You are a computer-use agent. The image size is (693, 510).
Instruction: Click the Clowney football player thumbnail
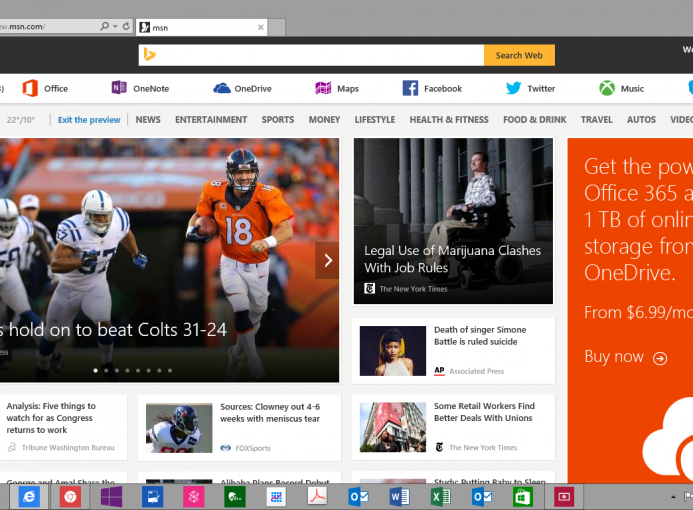point(179,427)
